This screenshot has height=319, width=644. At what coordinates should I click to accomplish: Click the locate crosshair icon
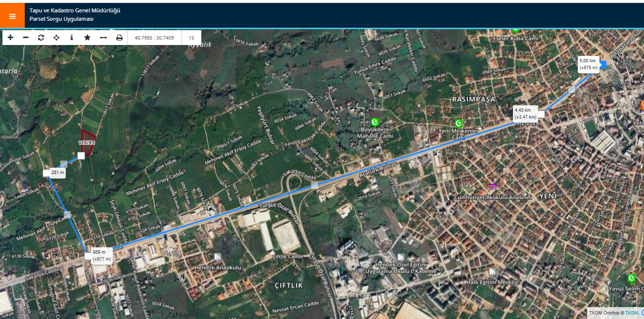point(56,38)
